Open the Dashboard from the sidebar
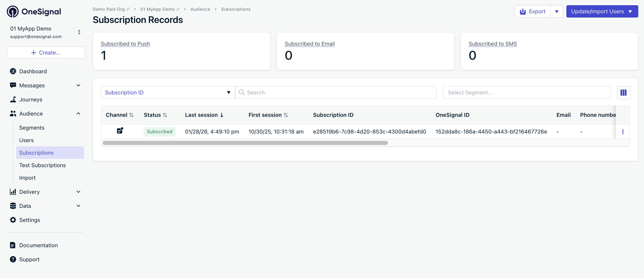 click(33, 71)
